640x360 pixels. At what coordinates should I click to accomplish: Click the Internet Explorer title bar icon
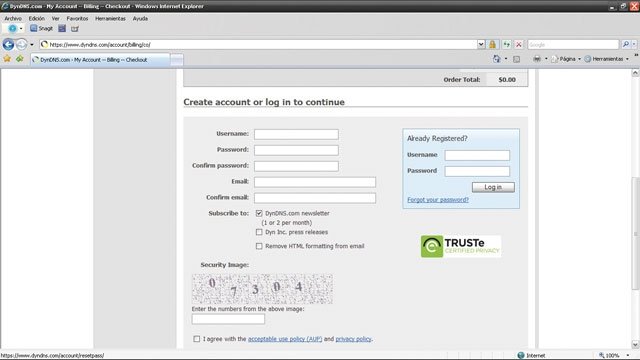[x=5, y=6]
